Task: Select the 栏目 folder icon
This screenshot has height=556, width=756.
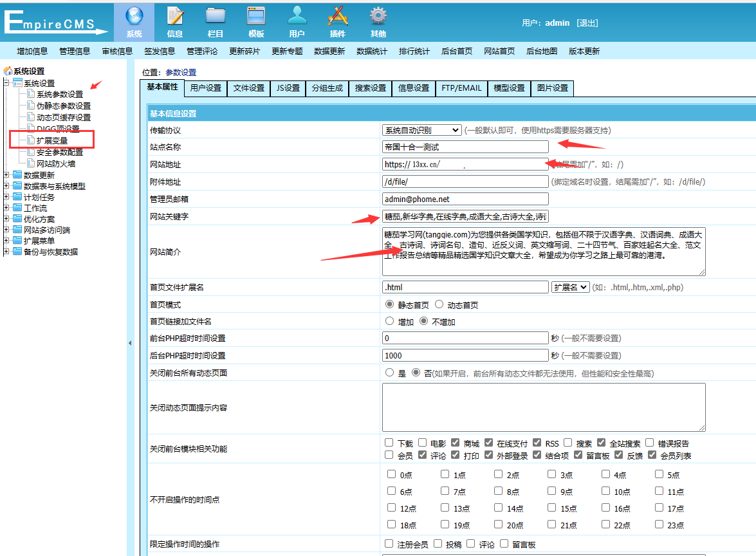Action: 216,17
